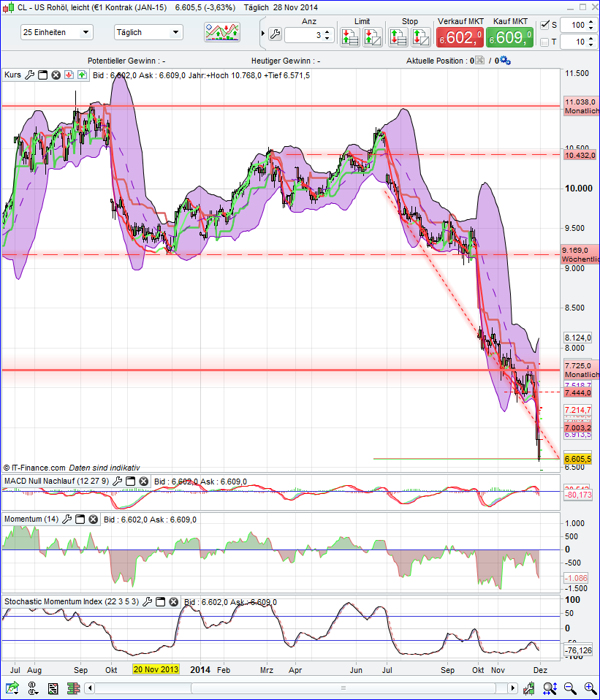Viewport: 600px width, 700px height.
Task: Click the highlighted 20 Nov 2013 date marker
Action: (156, 669)
